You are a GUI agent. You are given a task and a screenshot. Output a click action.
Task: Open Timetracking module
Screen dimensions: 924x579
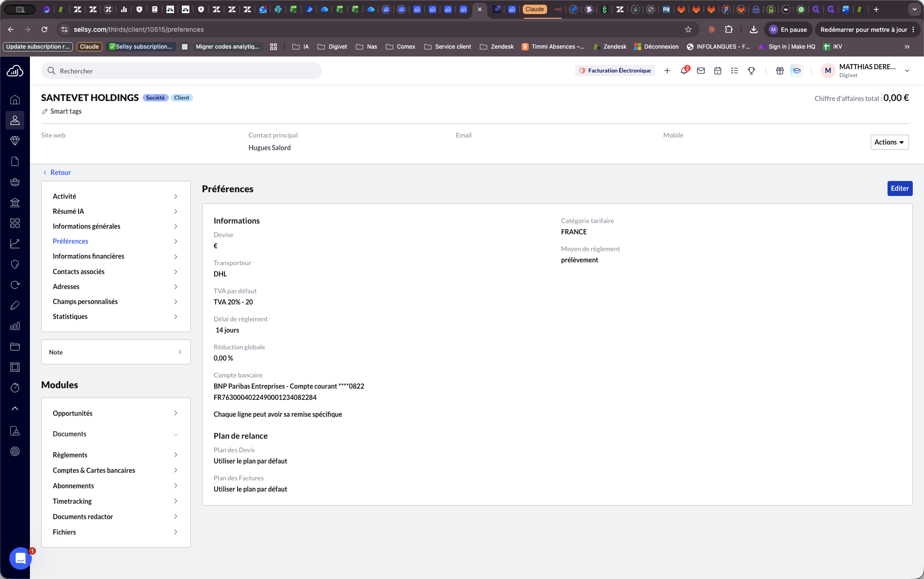pyautogui.click(x=115, y=501)
